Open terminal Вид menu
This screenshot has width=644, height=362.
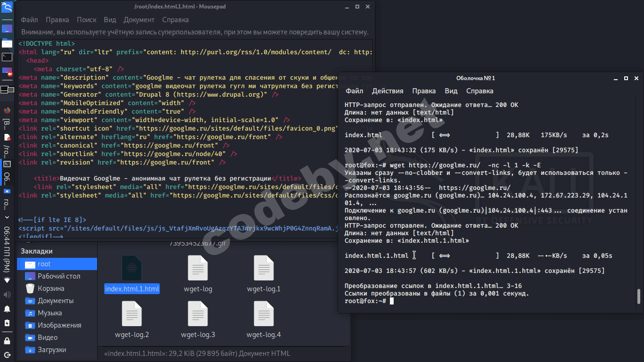(451, 91)
